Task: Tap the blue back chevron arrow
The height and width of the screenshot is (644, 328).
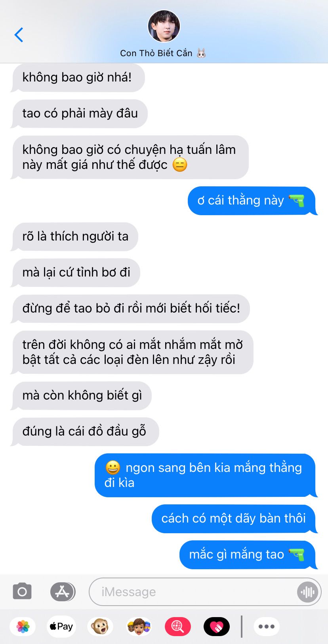Action: [x=19, y=35]
